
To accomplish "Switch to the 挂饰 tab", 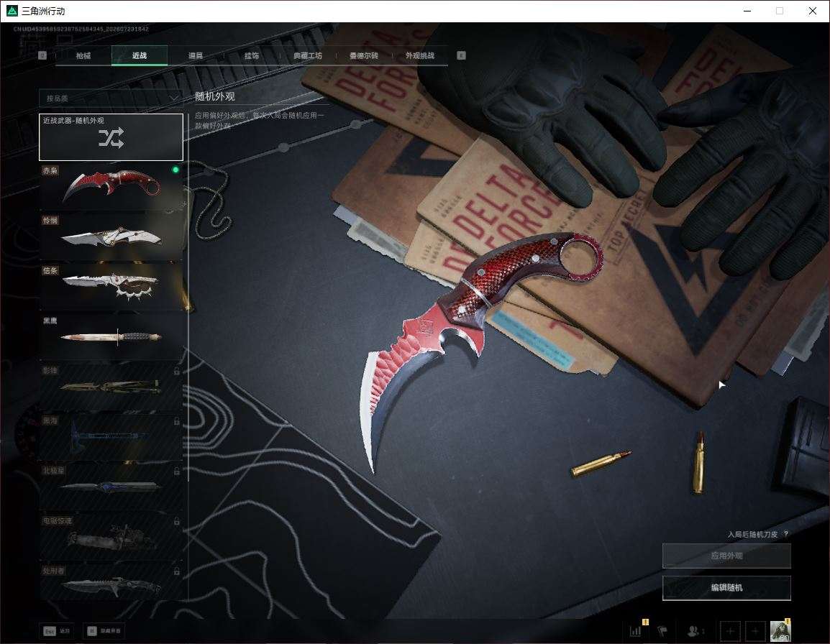I will (252, 55).
